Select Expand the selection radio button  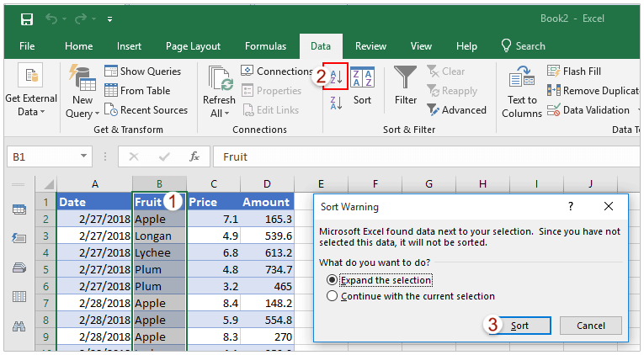pyautogui.click(x=332, y=280)
